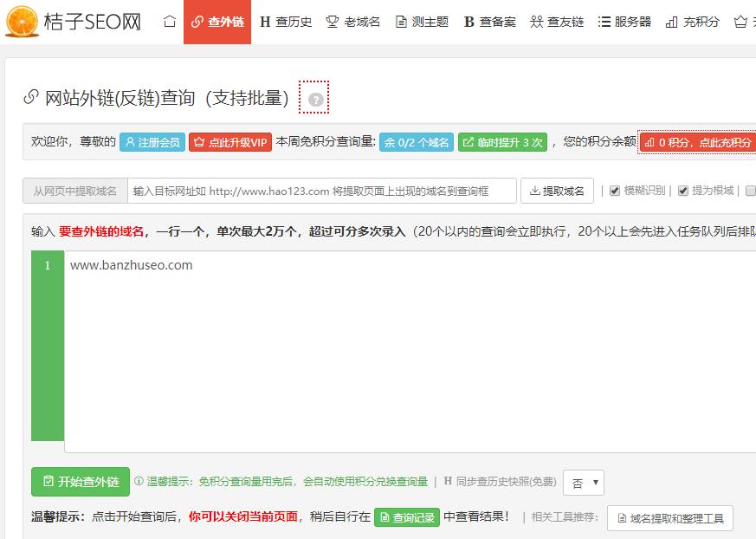
Task: Disable the 提为根域 option
Action: 682,190
